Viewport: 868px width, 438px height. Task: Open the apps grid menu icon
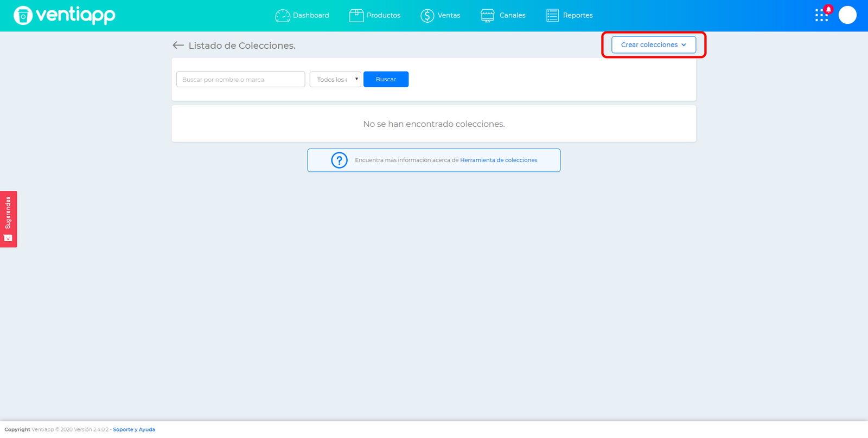point(821,15)
